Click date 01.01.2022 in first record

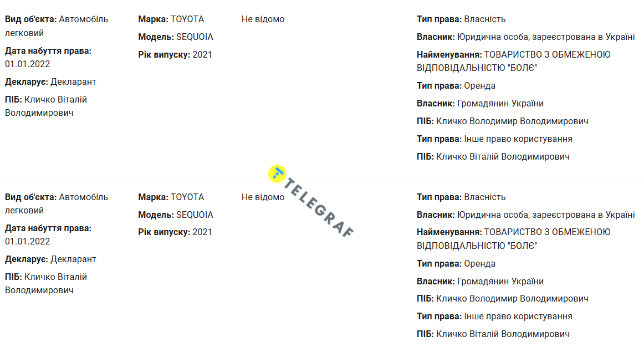point(28,64)
